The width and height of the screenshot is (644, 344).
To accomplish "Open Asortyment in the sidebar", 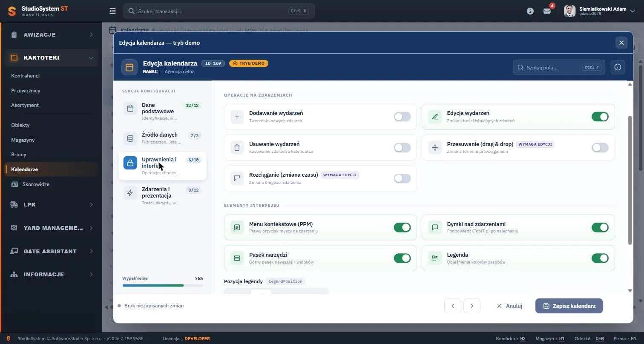I will tap(25, 105).
